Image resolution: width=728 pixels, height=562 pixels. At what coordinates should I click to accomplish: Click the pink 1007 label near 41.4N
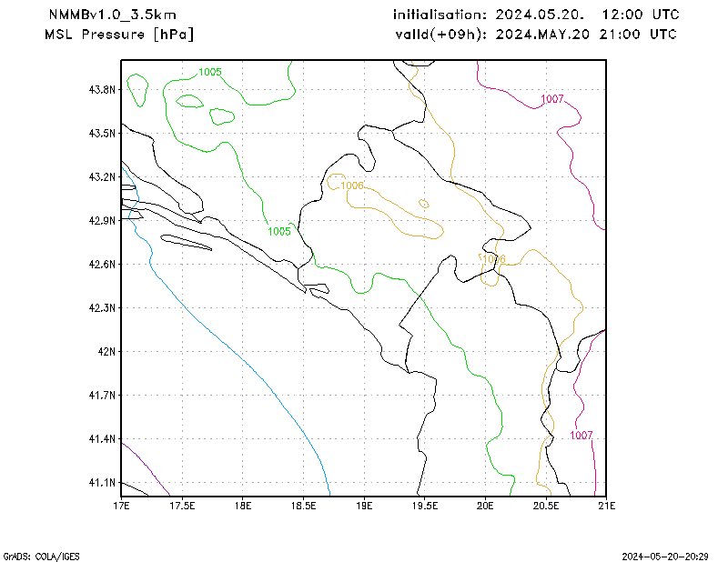coord(581,436)
